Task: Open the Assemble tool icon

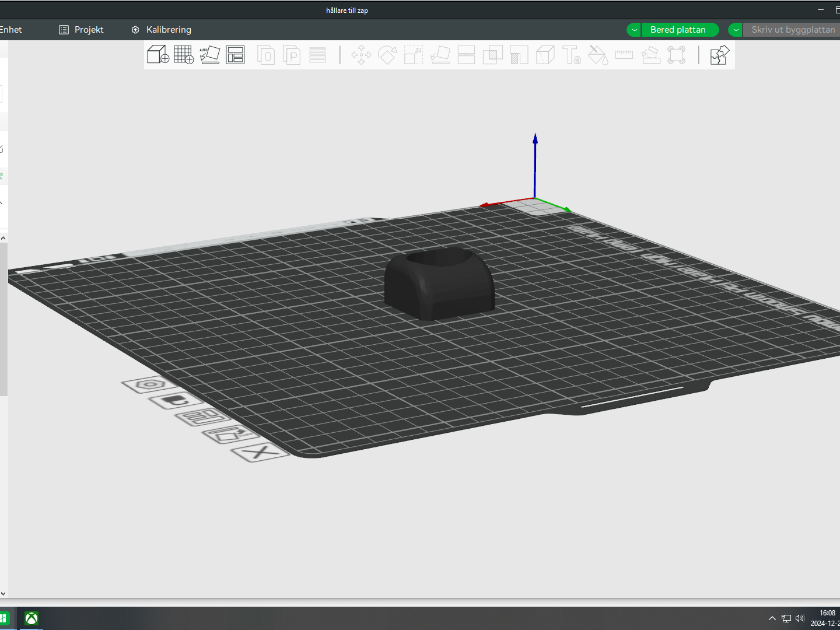Action: (x=650, y=55)
